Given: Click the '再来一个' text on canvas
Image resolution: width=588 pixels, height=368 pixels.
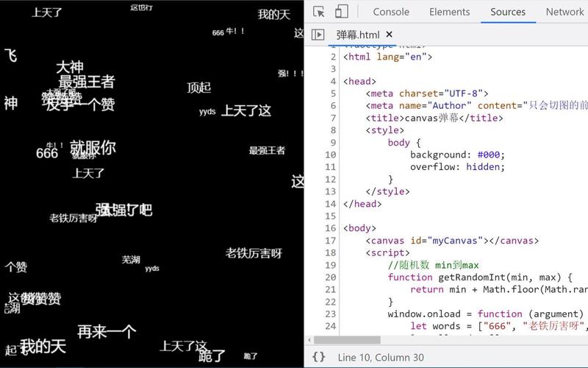Looking at the screenshot, I should (107, 332).
